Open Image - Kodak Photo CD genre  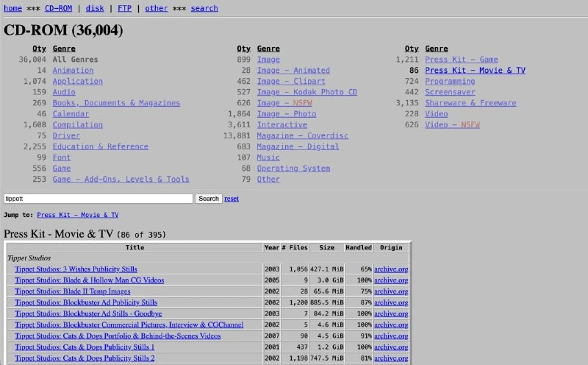point(307,92)
